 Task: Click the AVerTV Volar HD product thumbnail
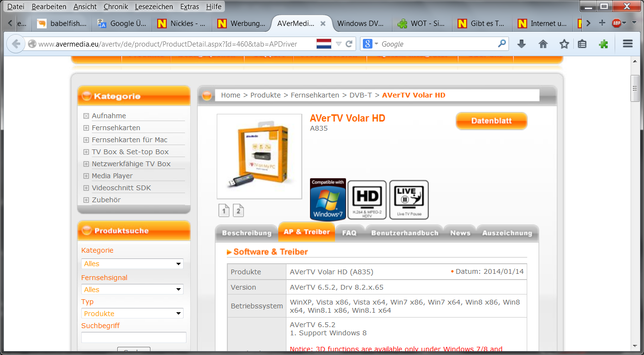click(259, 157)
